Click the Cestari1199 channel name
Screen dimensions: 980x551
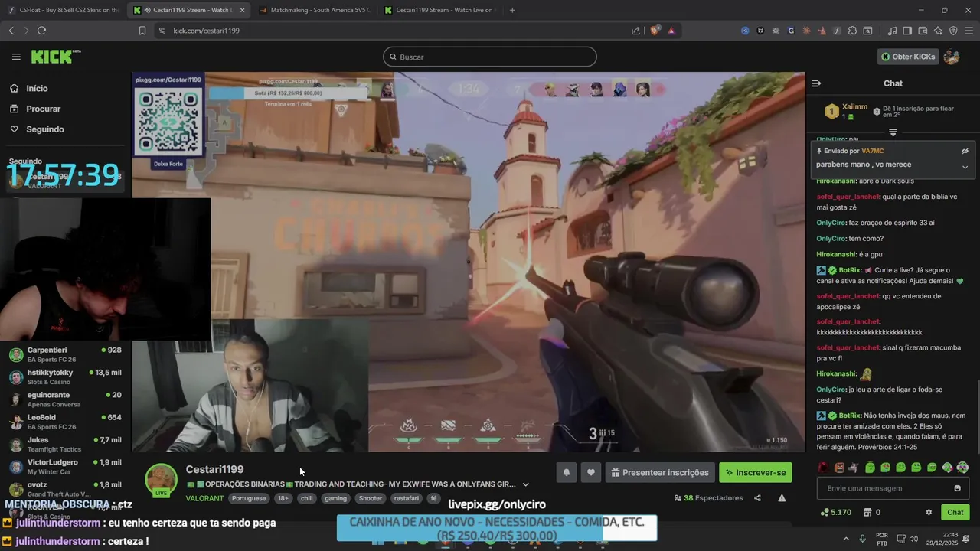click(214, 469)
